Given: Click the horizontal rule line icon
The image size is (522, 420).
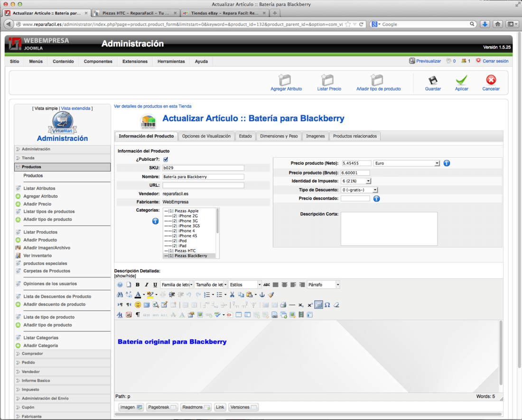Looking at the screenshot, I should [292, 305].
